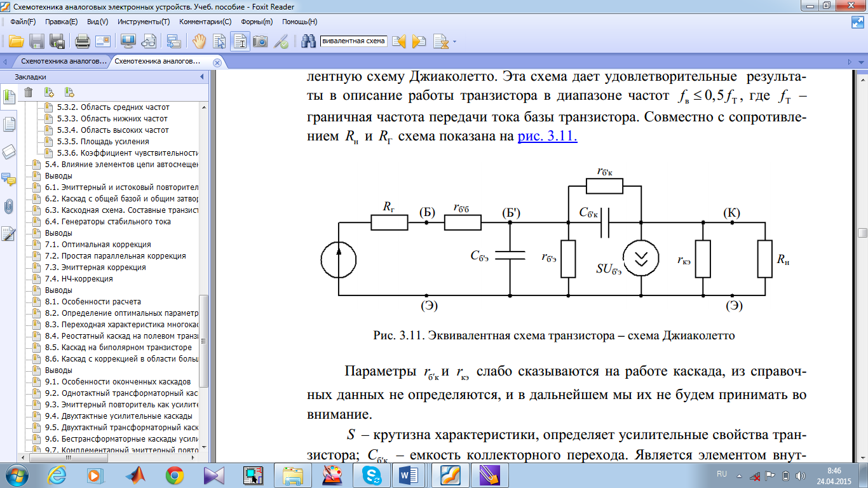
Task: Open MATLAB from the taskbar
Action: click(x=135, y=475)
